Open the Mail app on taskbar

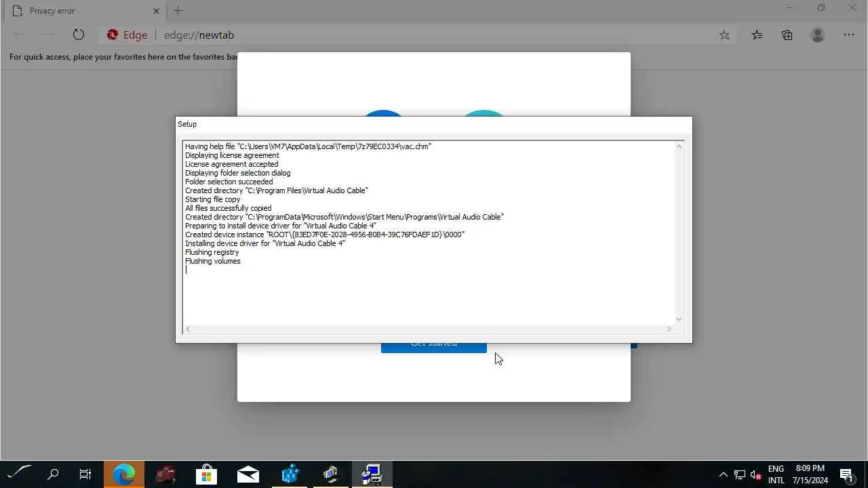click(248, 474)
